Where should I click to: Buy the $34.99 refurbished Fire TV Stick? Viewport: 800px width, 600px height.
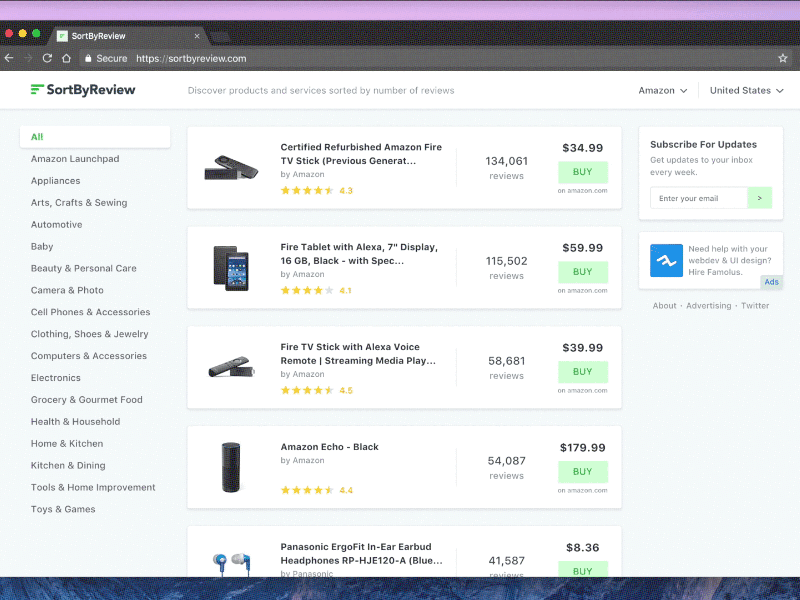[583, 172]
